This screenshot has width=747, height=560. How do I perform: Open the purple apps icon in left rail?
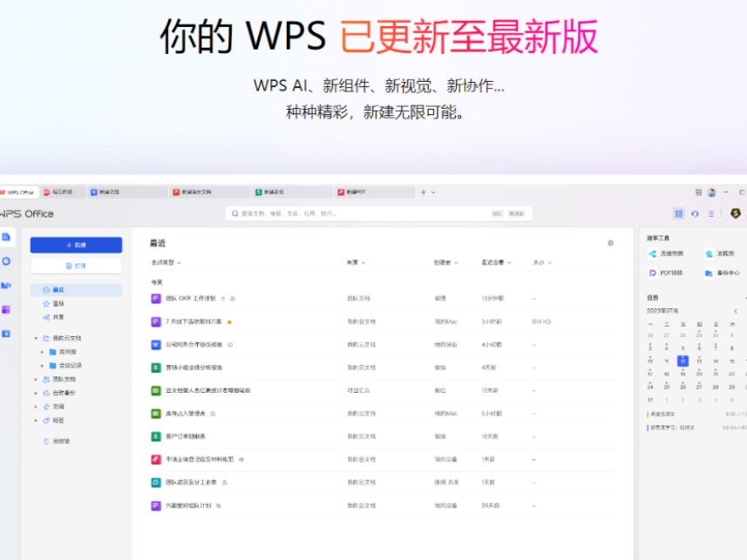pyautogui.click(x=6, y=309)
